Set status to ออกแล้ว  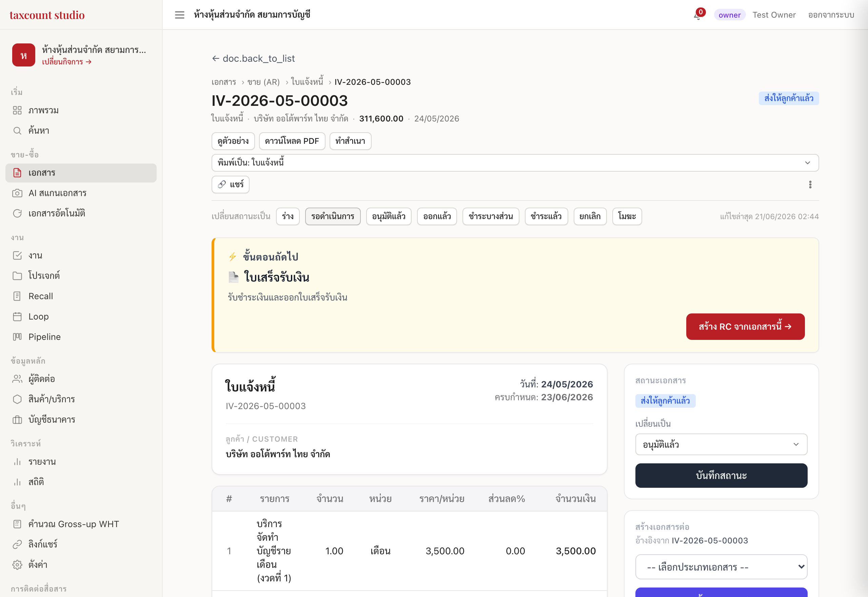coord(437,216)
